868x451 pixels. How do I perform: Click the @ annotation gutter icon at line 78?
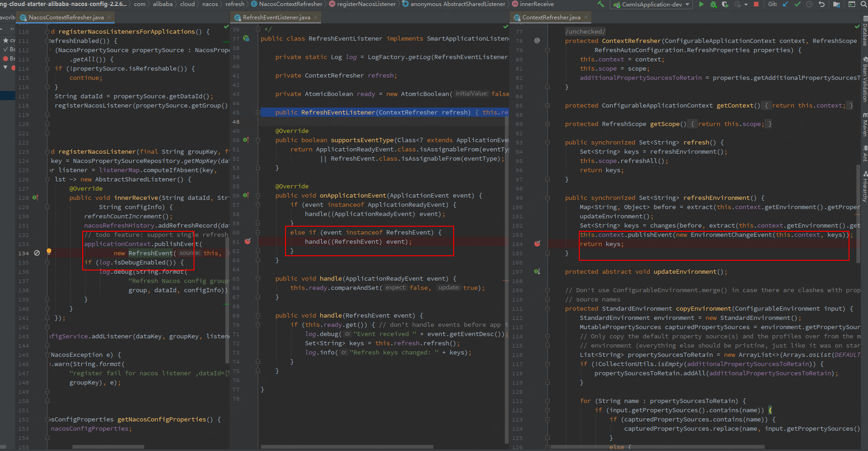coord(537,41)
